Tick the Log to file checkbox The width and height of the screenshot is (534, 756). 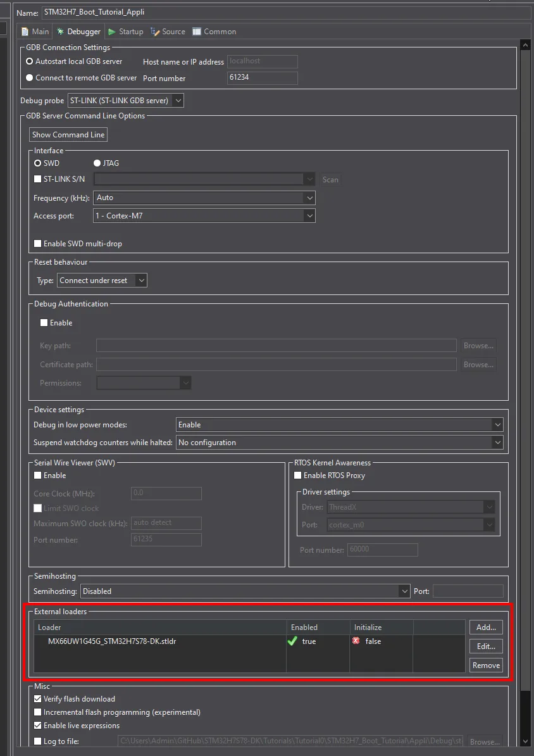coord(37,741)
